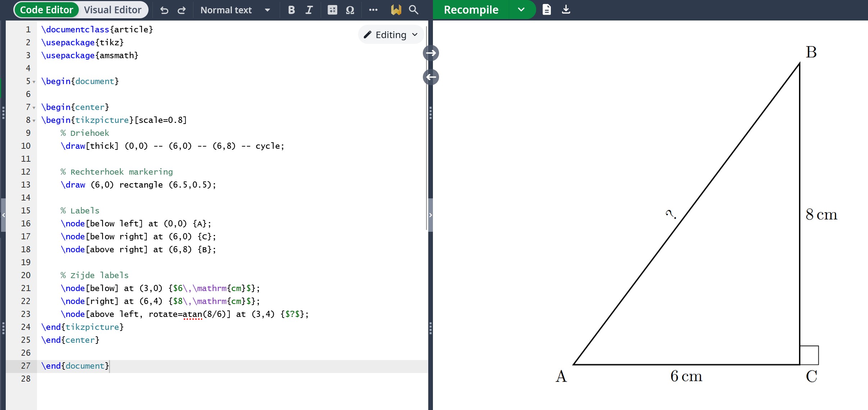Click the node line labeled {C}

click(138, 236)
